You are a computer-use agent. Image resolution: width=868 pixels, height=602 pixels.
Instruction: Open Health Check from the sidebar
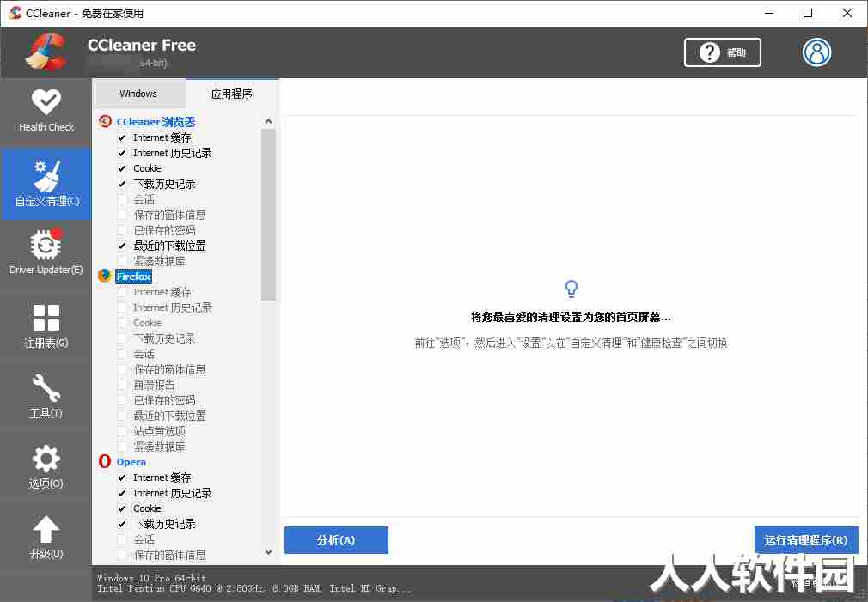(x=46, y=111)
